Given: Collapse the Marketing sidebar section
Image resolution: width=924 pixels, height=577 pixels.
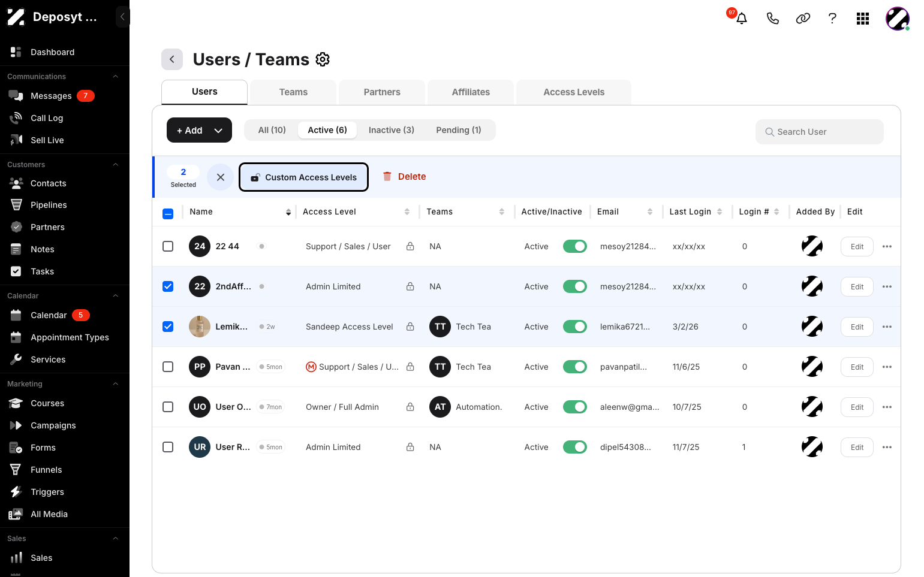Looking at the screenshot, I should (116, 384).
